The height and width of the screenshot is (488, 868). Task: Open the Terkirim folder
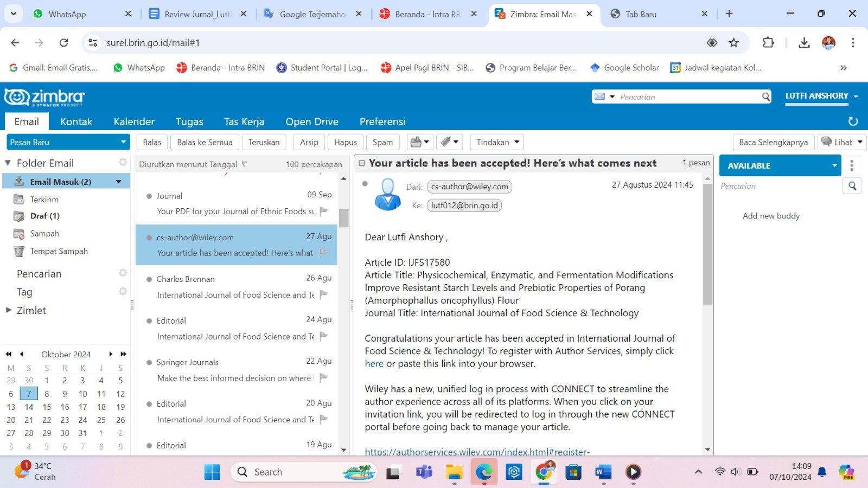[44, 200]
